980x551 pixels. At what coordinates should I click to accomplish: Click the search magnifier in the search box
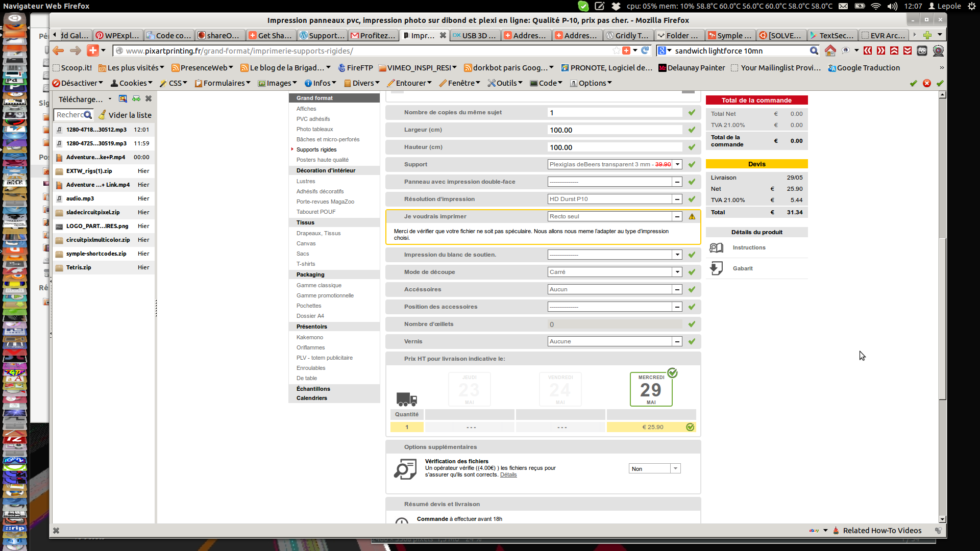click(x=814, y=51)
